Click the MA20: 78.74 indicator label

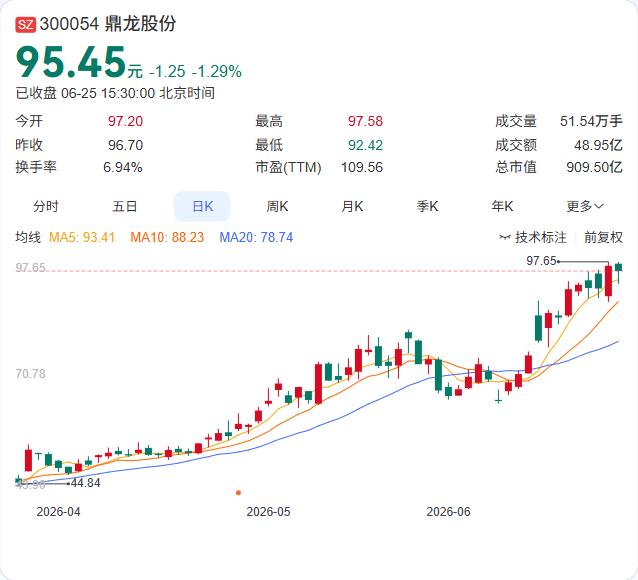(x=256, y=237)
